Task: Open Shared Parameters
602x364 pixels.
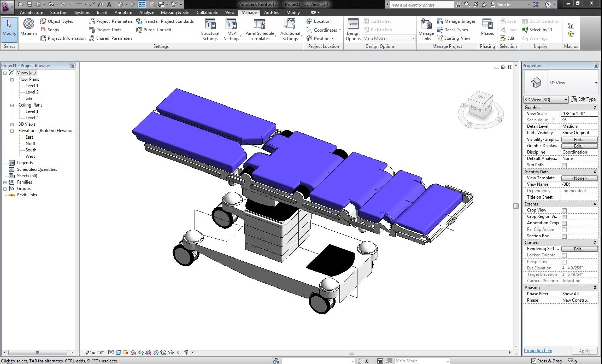Action: click(x=111, y=38)
